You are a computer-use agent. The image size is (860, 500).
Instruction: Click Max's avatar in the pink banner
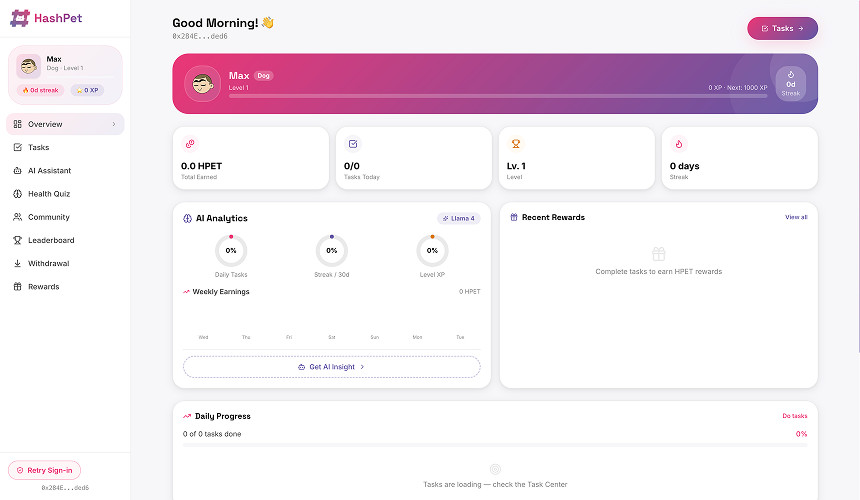pyautogui.click(x=204, y=84)
